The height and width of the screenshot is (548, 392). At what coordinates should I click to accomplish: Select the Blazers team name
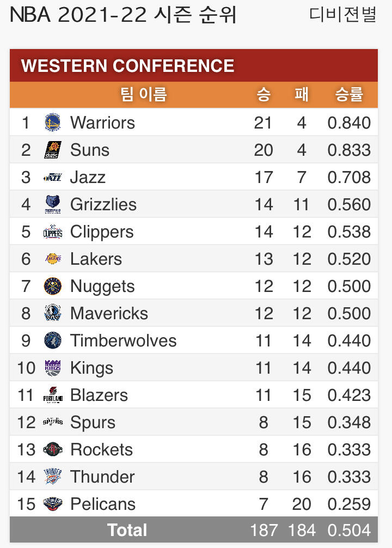pyautogui.click(x=99, y=395)
